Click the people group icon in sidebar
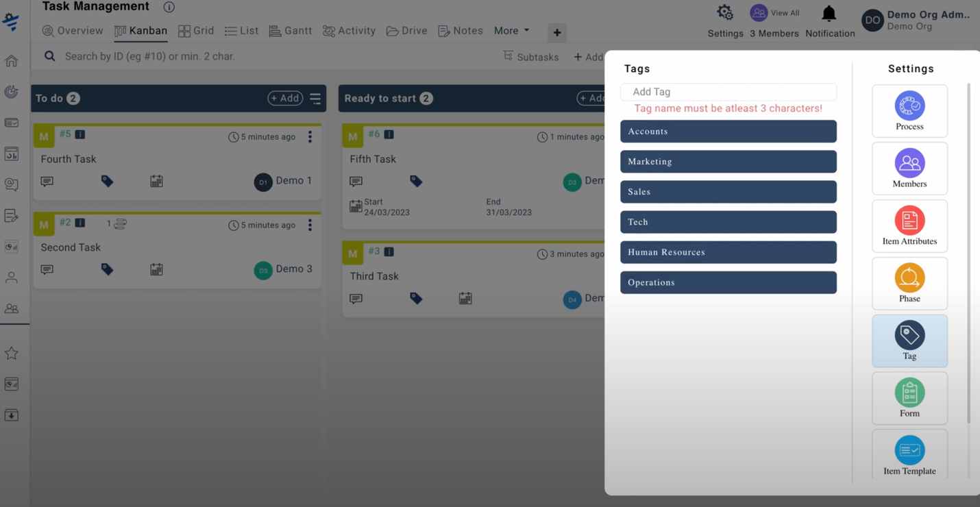980x507 pixels. tap(12, 309)
